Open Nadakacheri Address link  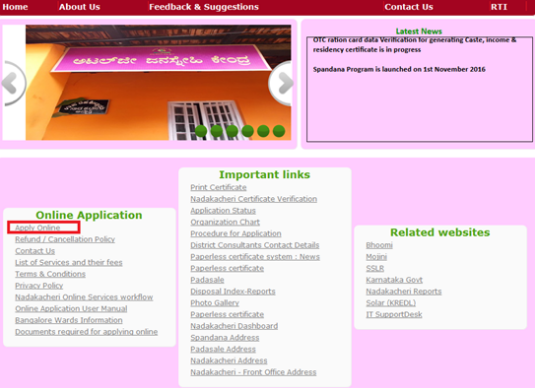tap(229, 361)
